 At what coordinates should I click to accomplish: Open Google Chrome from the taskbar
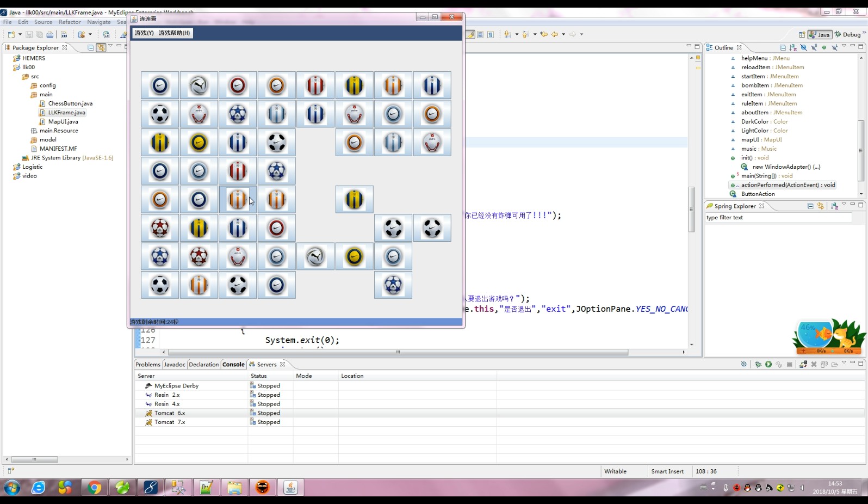point(94,488)
